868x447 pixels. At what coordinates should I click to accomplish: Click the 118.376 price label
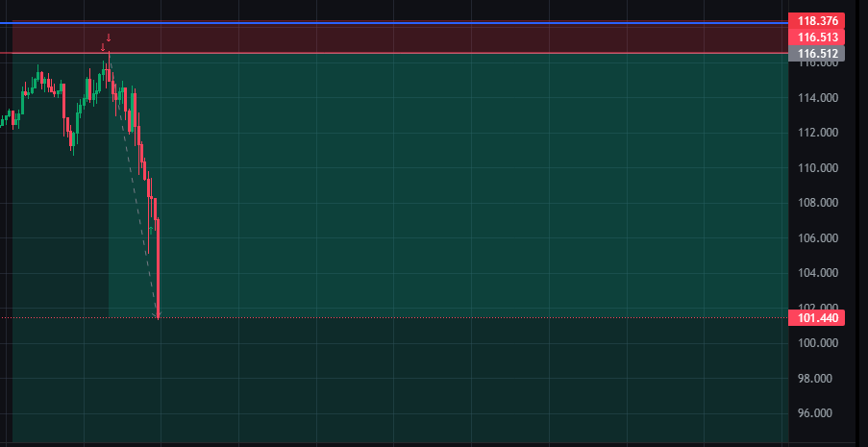tap(817, 21)
